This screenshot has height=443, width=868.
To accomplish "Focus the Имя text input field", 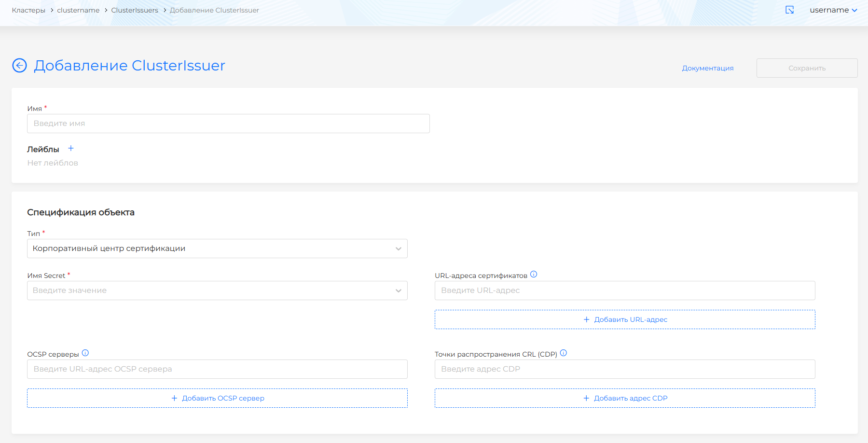I will point(228,124).
